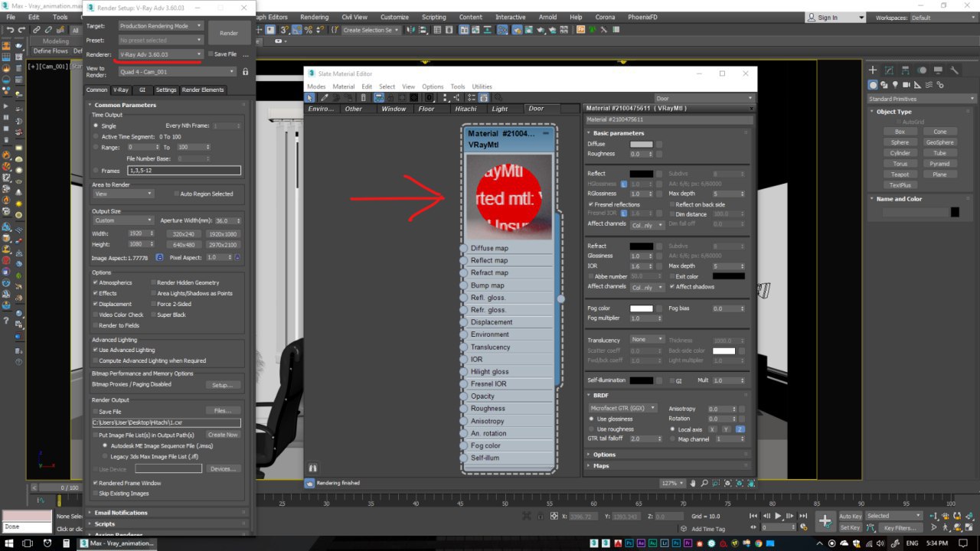
Task: Click the zoom magnifier in Slate view controls
Action: (704, 483)
